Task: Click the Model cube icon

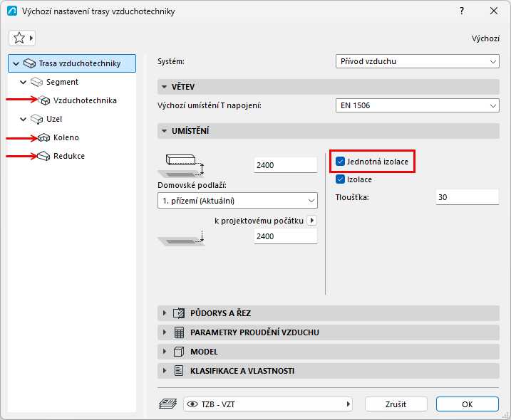Action: pyautogui.click(x=179, y=352)
